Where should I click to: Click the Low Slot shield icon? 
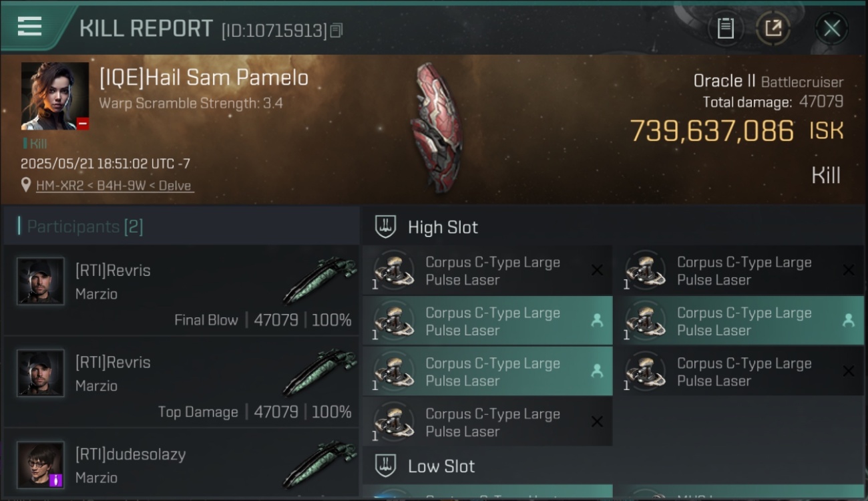[x=385, y=466]
